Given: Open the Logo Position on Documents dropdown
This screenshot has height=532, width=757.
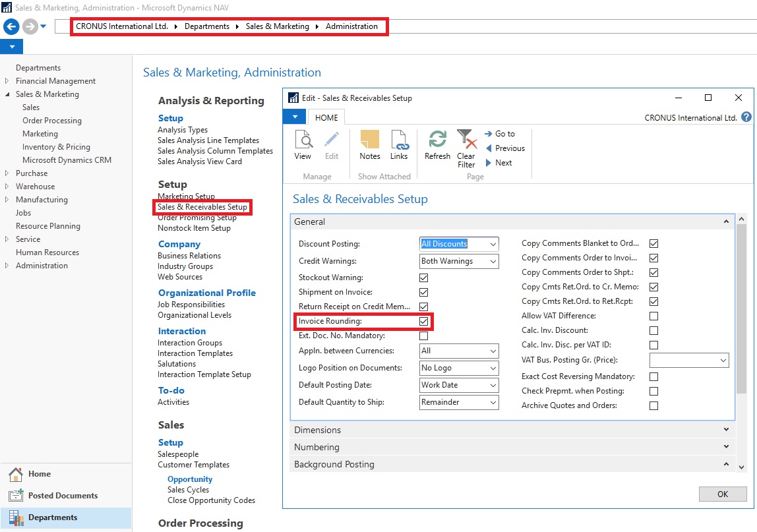Looking at the screenshot, I should pyautogui.click(x=459, y=368).
